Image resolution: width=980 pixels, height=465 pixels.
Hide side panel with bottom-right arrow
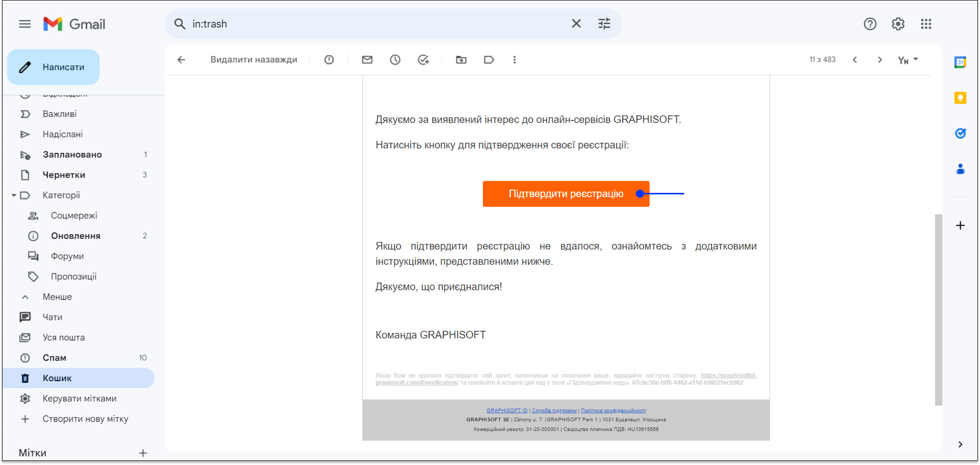pos(960,444)
